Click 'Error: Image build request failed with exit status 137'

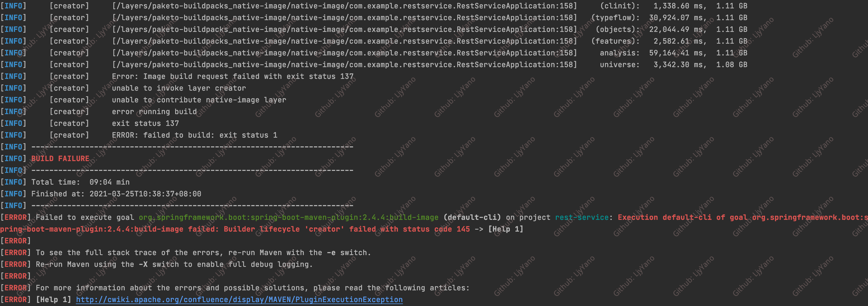pos(233,76)
